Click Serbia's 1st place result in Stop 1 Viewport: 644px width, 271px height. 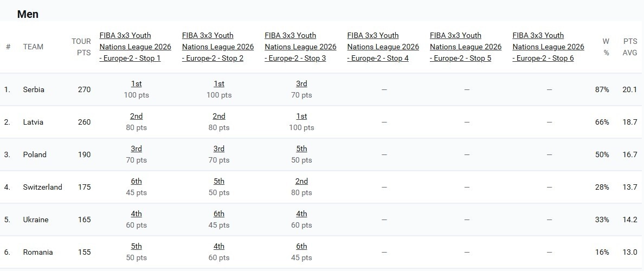tap(137, 84)
